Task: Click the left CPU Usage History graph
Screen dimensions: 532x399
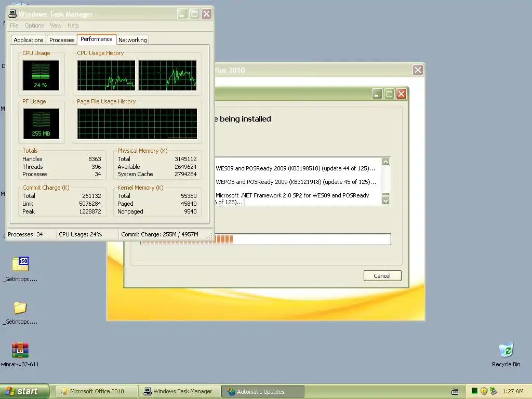Action: 106,75
